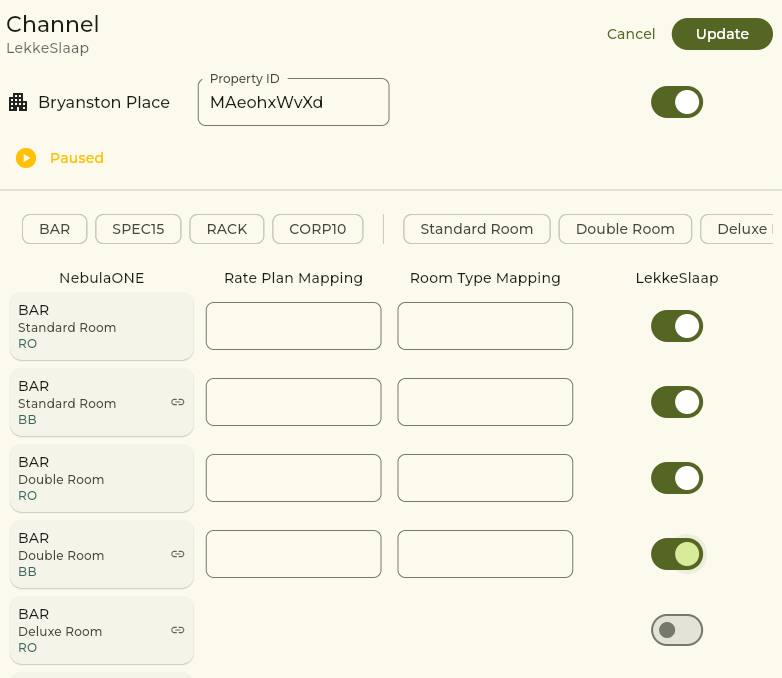Click Rate Plan Mapping field for BAR Double Room BB
The height and width of the screenshot is (678, 782).
click(x=294, y=554)
